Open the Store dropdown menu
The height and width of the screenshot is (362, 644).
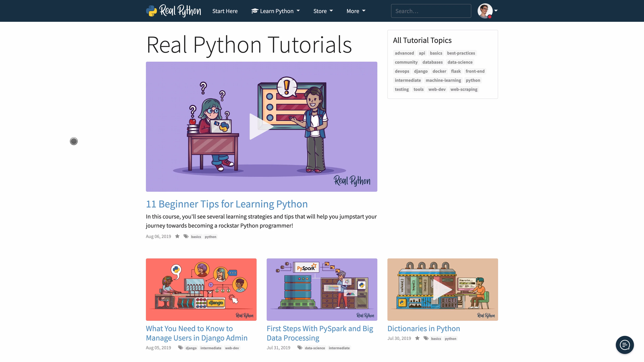(x=323, y=11)
